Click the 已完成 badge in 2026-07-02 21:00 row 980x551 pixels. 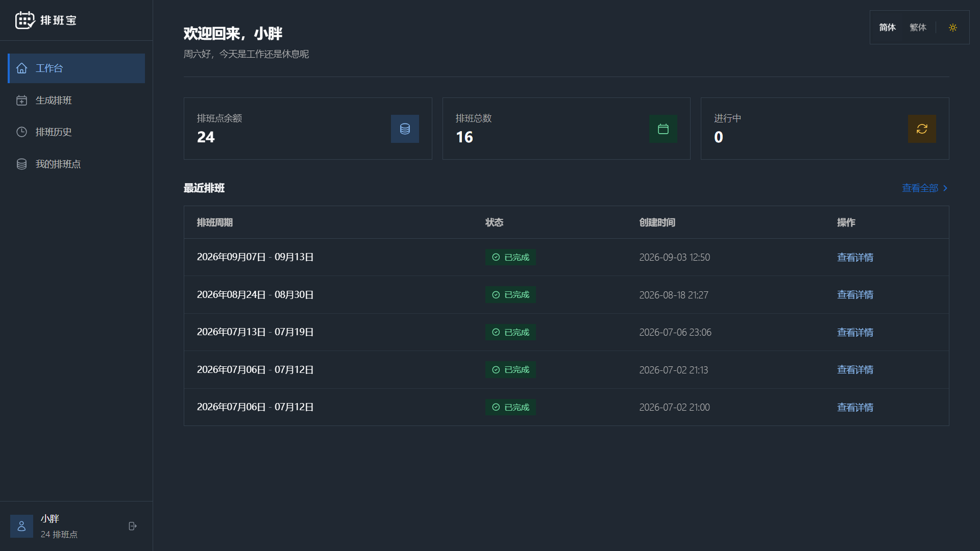(x=510, y=407)
